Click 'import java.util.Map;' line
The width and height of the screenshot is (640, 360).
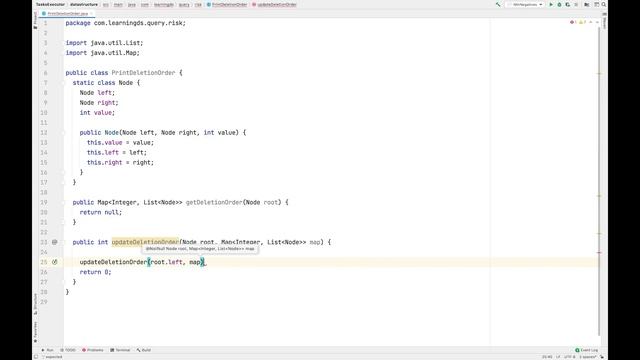coord(102,53)
